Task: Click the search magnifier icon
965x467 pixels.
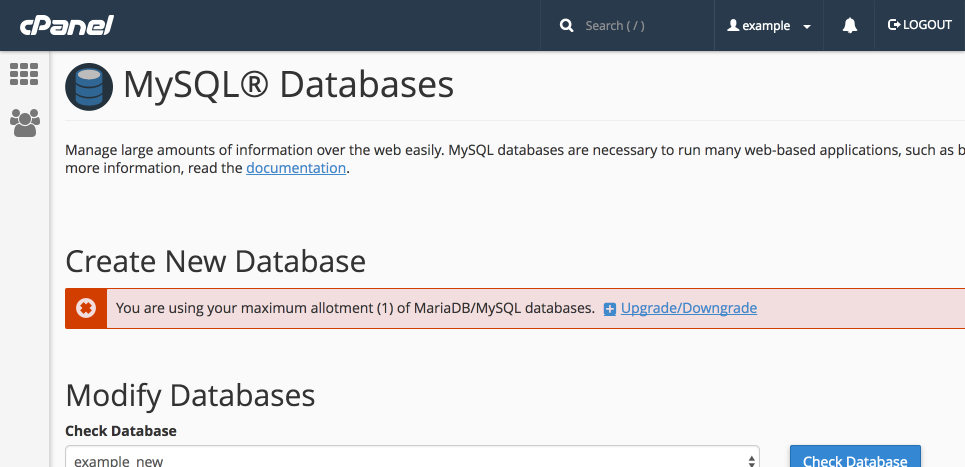Action: coord(567,25)
